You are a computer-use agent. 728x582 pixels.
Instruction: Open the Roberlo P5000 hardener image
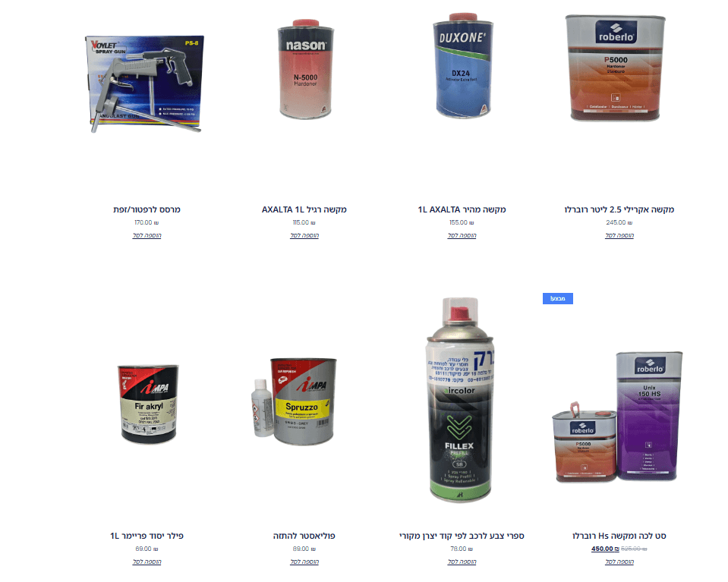coord(615,68)
